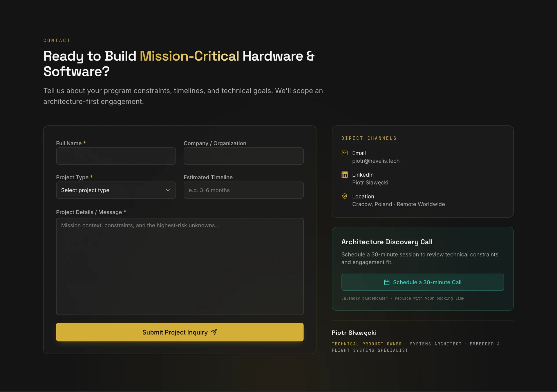Click the LinkedIn label in Direct Channels
Image resolution: width=557 pixels, height=392 pixels.
363,175
